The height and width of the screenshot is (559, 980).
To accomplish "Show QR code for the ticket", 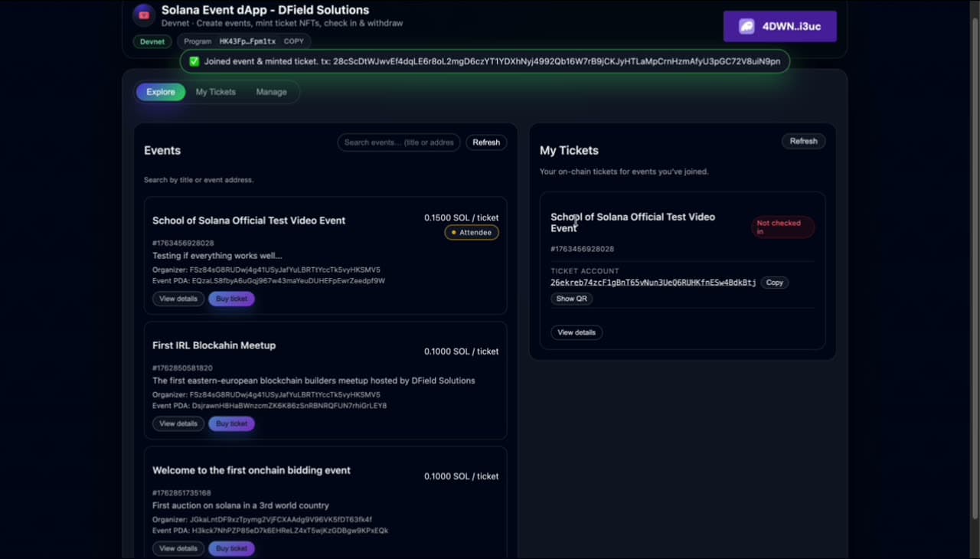I will click(x=572, y=299).
